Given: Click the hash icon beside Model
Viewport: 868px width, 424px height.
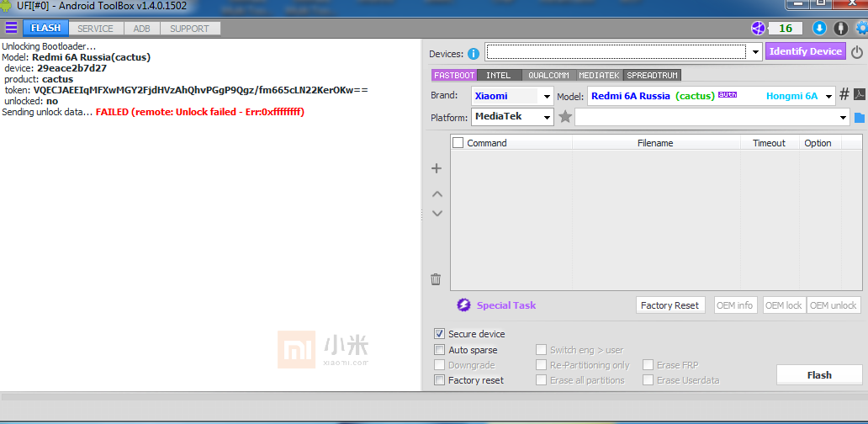Looking at the screenshot, I should tap(844, 95).
